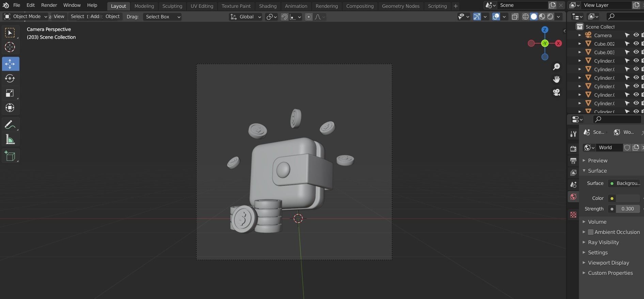Switch to material preview shading

pos(542,17)
